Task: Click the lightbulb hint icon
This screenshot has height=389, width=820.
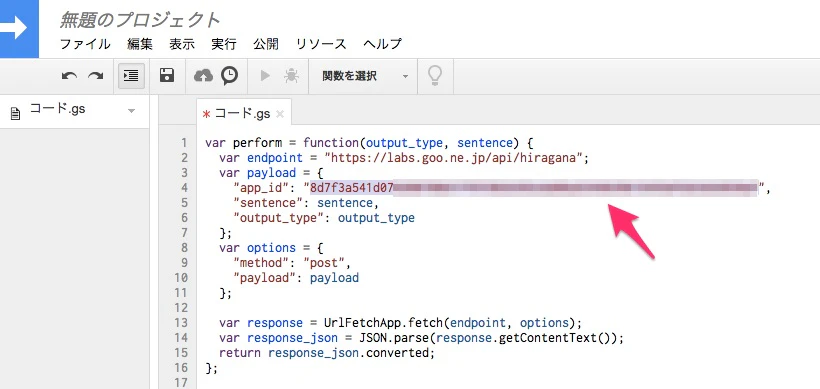Action: click(x=435, y=76)
